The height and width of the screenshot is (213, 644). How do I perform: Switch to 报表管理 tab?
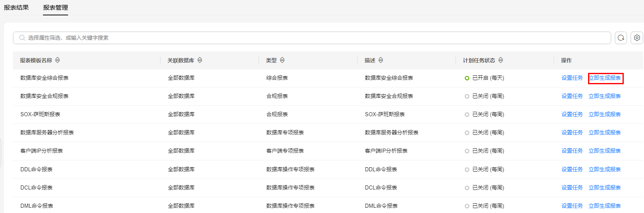tap(56, 7)
